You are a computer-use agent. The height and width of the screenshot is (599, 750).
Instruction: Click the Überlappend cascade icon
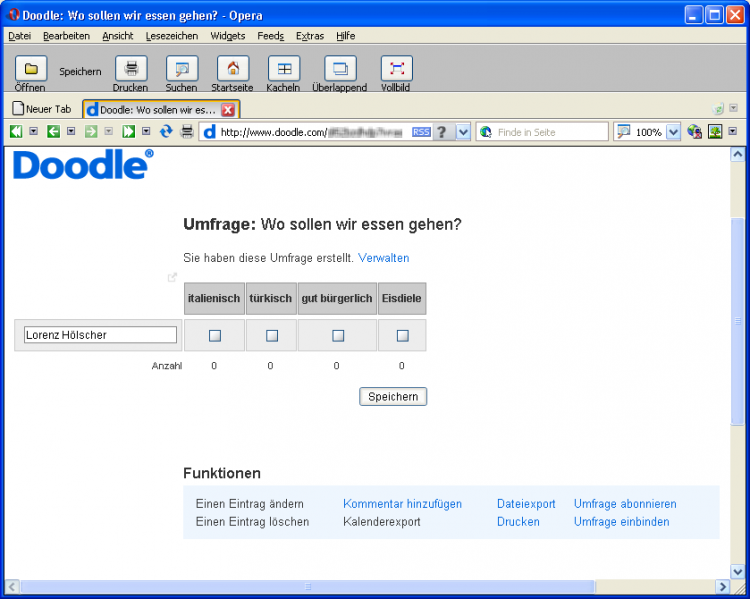click(x=341, y=68)
